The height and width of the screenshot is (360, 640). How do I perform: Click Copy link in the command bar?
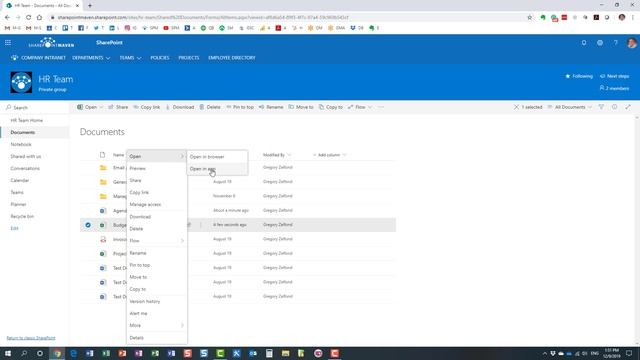(147, 107)
